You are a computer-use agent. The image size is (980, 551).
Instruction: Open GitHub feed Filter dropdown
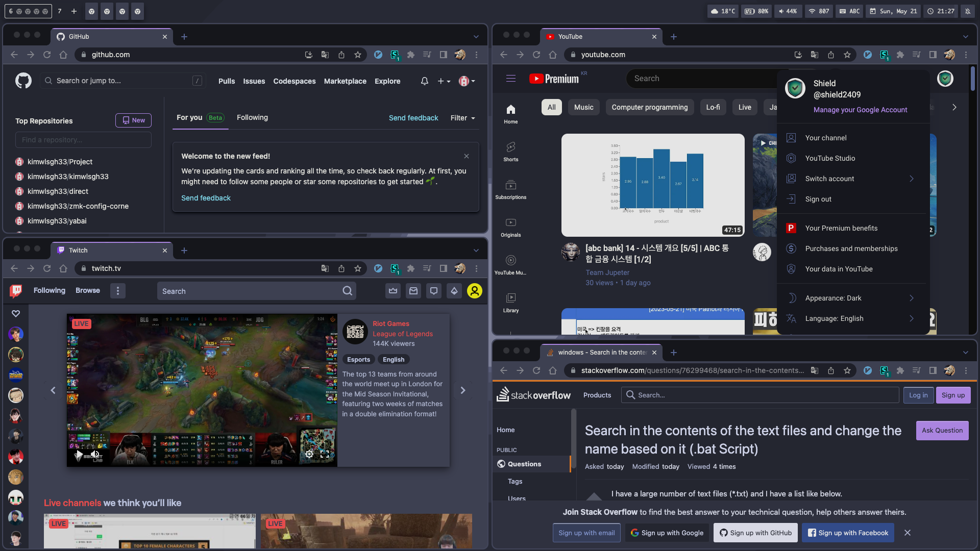(462, 118)
